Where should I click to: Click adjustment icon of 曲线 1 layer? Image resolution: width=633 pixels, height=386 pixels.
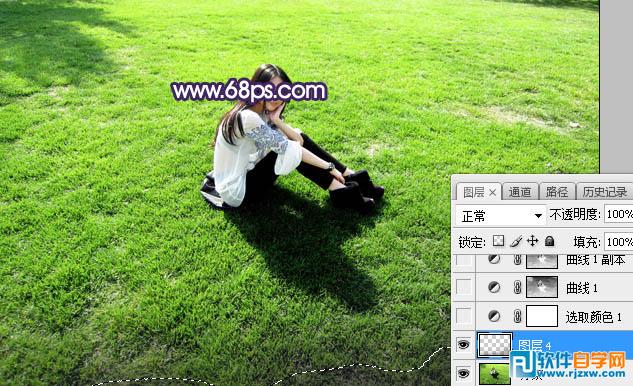tap(494, 287)
